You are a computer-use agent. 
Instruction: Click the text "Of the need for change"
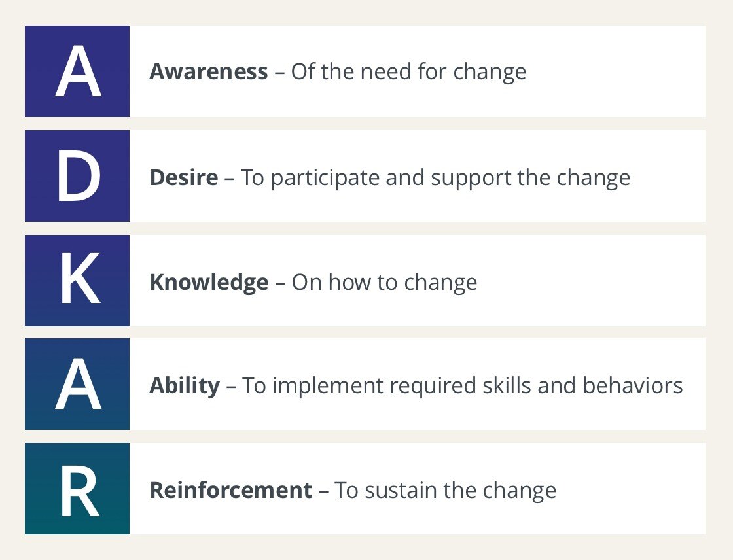tap(408, 71)
